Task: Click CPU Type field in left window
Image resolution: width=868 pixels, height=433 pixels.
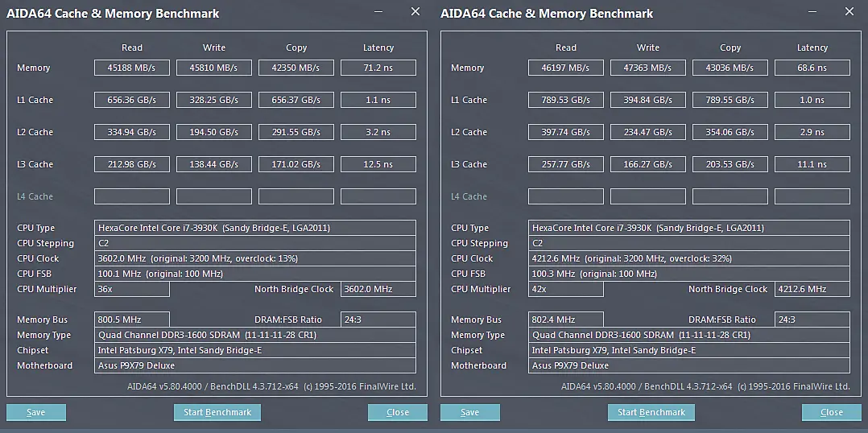Action: tap(255, 227)
